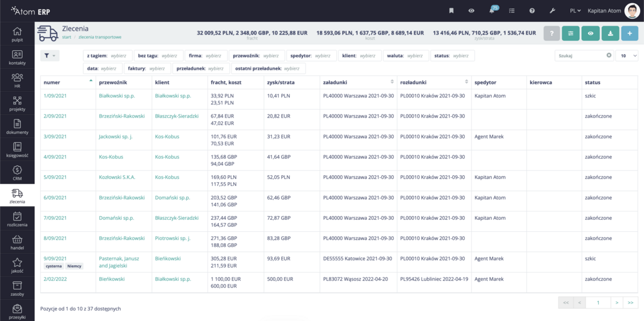Open the funnel filter dropdown
This screenshot has width=644, height=321.
(50, 56)
